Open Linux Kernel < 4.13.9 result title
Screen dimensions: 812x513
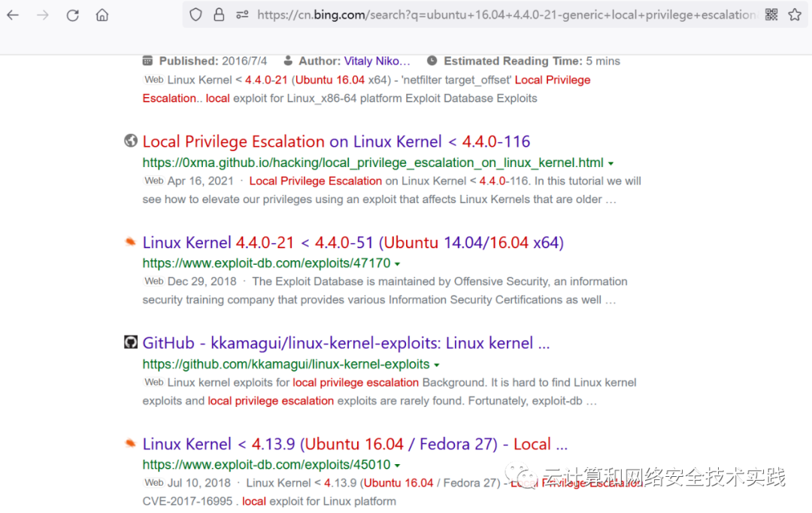tap(355, 444)
